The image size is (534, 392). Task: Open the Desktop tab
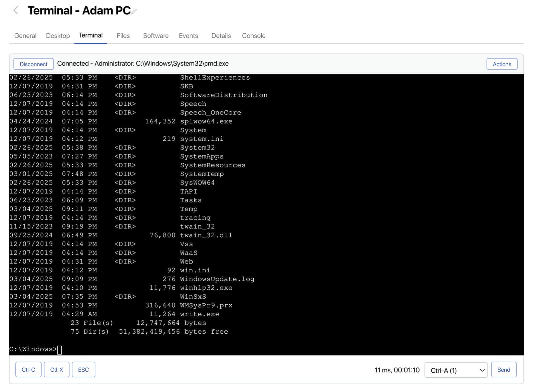[58, 36]
